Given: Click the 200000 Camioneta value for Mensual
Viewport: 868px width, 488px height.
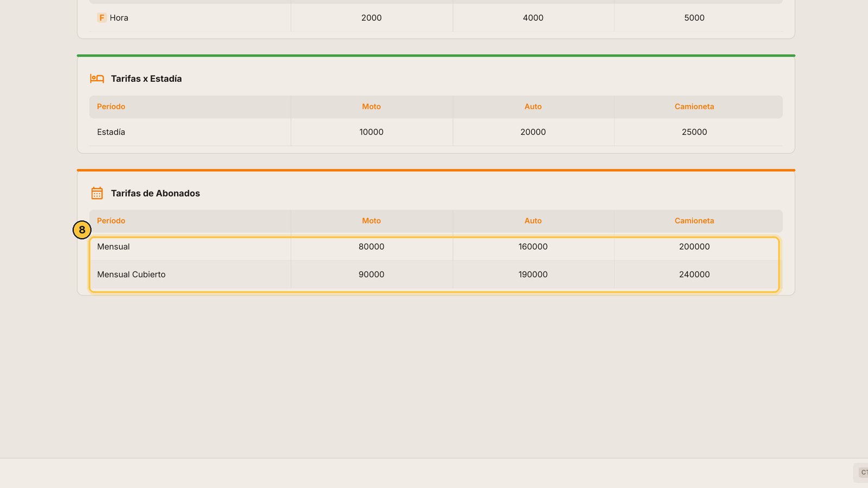Looking at the screenshot, I should [694, 247].
